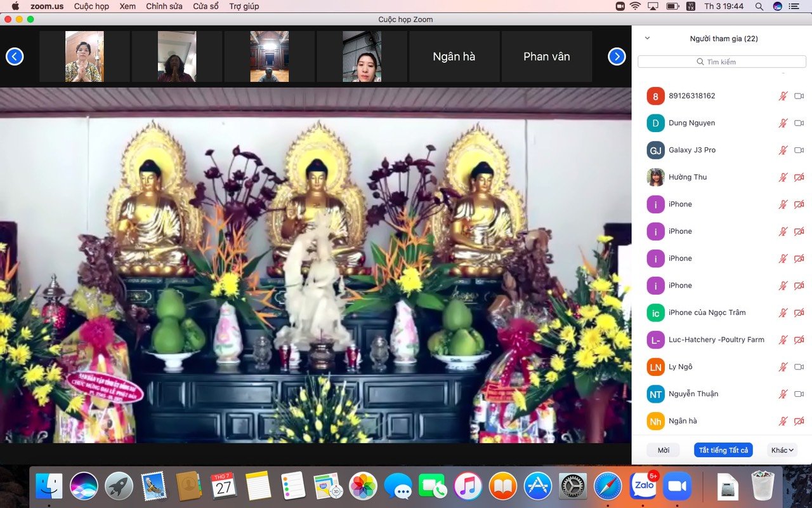Launch Safari from the dock
The image size is (812, 508).
[608, 487]
